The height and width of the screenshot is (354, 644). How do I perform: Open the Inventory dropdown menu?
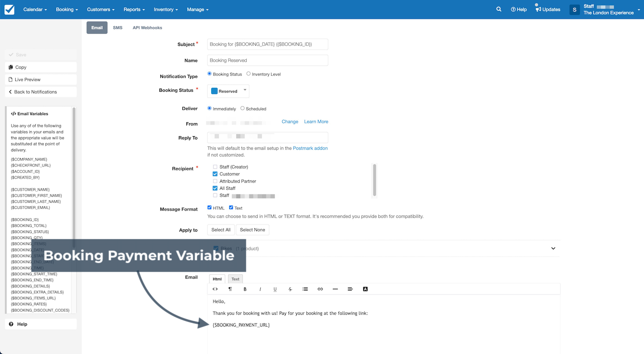point(166,9)
